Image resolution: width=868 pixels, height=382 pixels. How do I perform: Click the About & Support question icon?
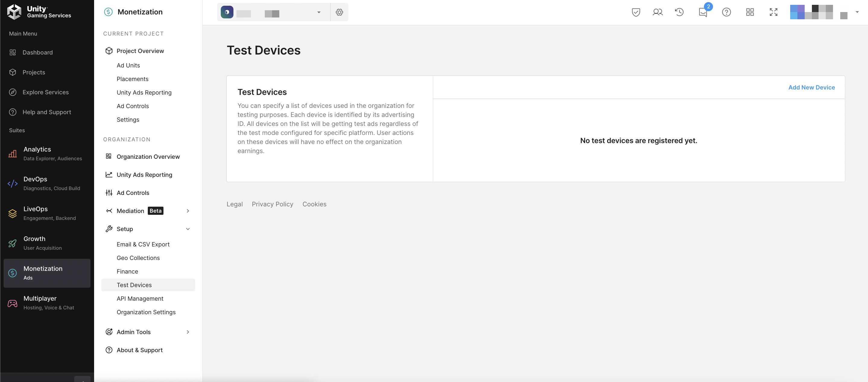109,350
